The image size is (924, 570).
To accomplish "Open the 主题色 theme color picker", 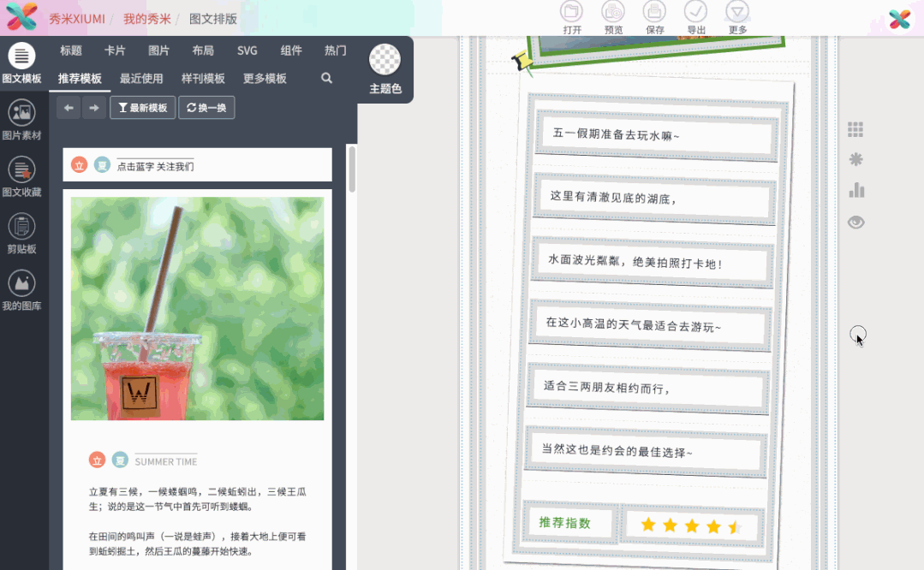I will coord(385,68).
